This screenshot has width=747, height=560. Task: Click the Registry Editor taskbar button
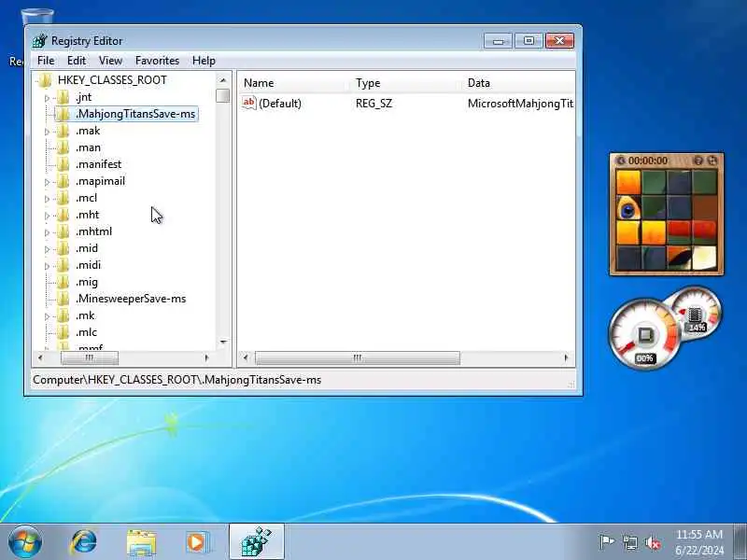tap(257, 542)
